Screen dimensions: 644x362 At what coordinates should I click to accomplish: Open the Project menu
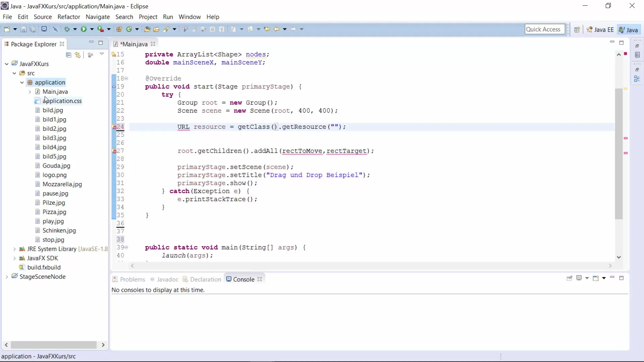point(148,17)
